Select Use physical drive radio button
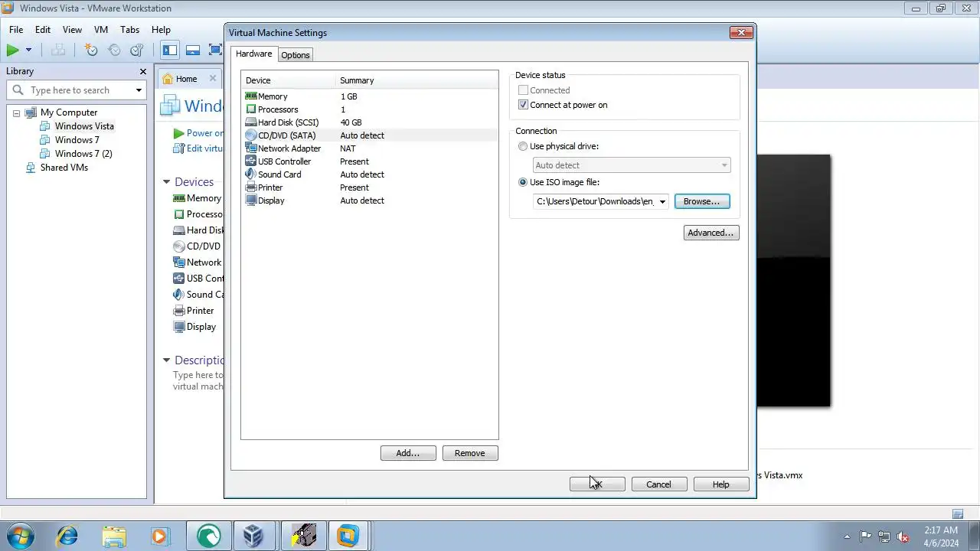This screenshot has height=551, width=980. [523, 146]
